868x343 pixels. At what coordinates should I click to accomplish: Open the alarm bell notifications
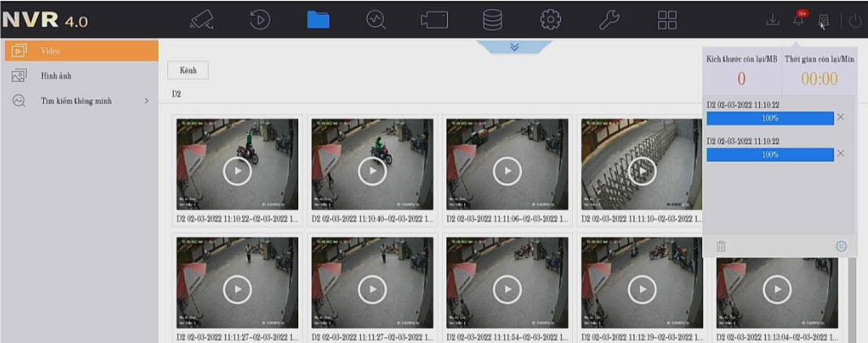pyautogui.click(x=799, y=20)
